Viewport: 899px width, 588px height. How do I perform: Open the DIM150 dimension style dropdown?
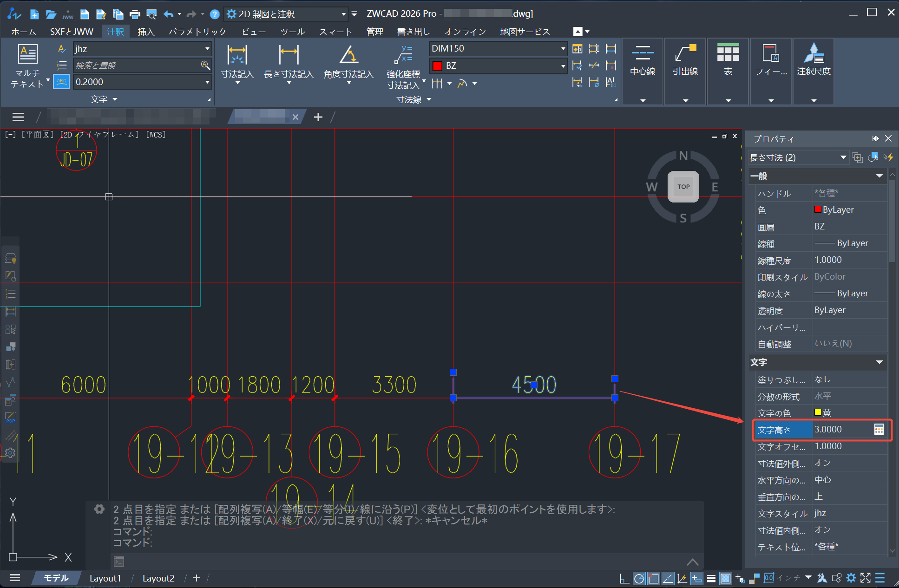tap(563, 49)
